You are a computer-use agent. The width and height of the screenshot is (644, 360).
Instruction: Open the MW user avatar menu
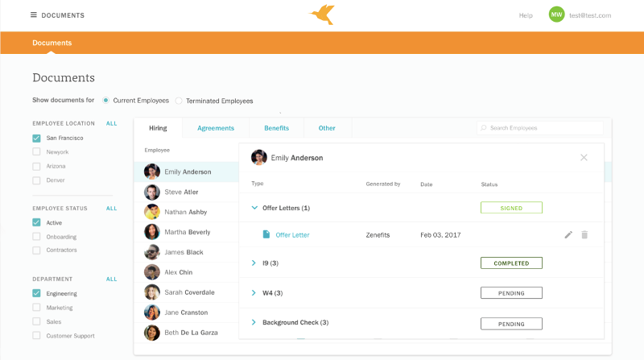click(x=556, y=15)
